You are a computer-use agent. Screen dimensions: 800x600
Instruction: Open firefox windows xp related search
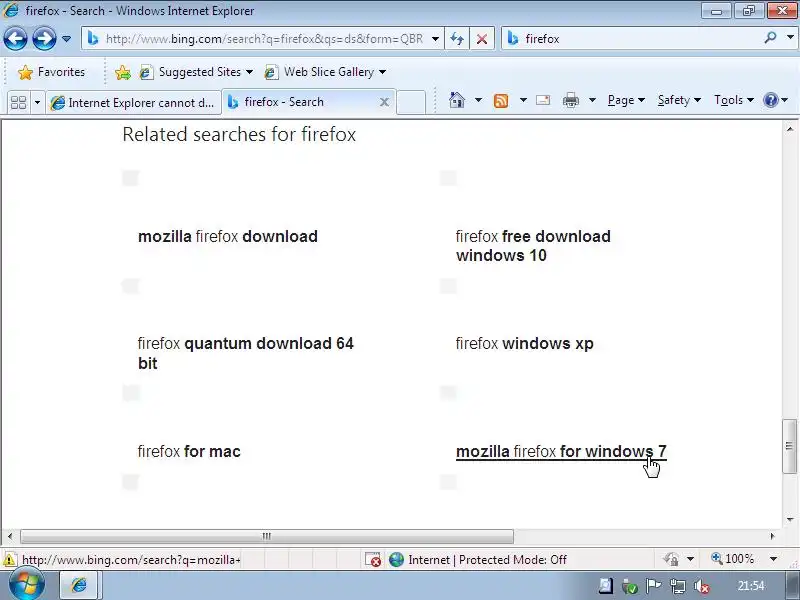(524, 343)
